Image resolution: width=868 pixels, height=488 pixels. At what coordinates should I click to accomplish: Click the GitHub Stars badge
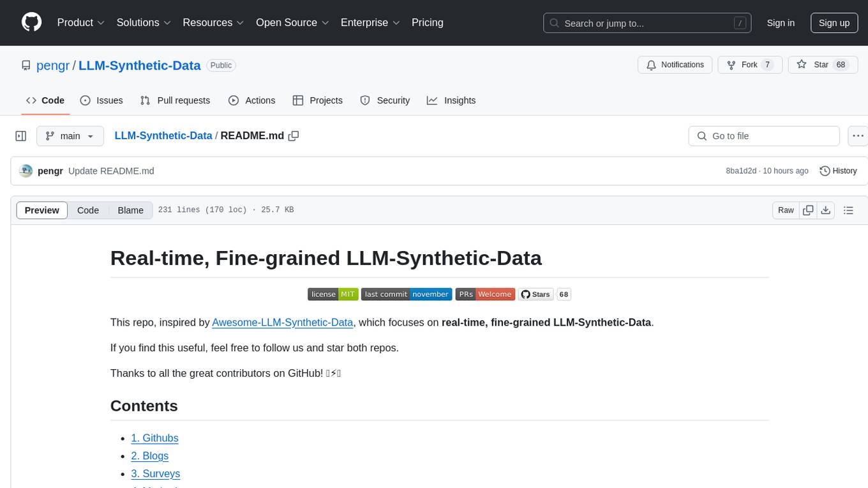point(535,294)
